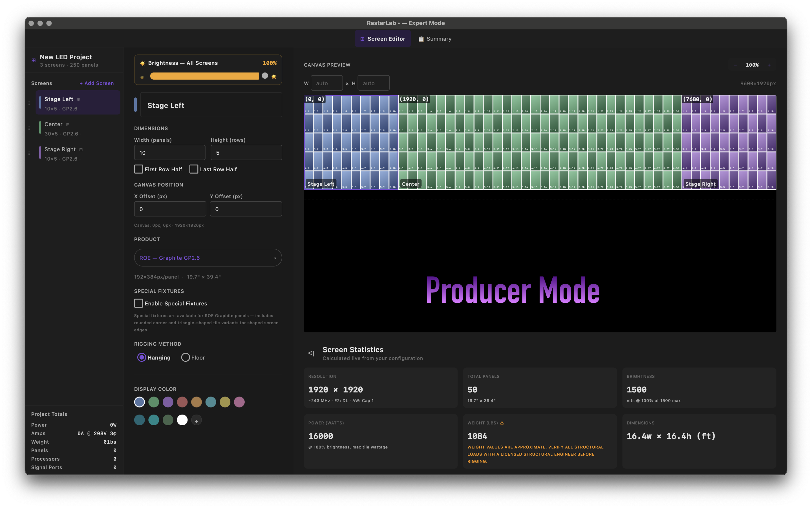Click the Stage Left screen name field
Screen dimensions: 812x508
(x=211, y=105)
